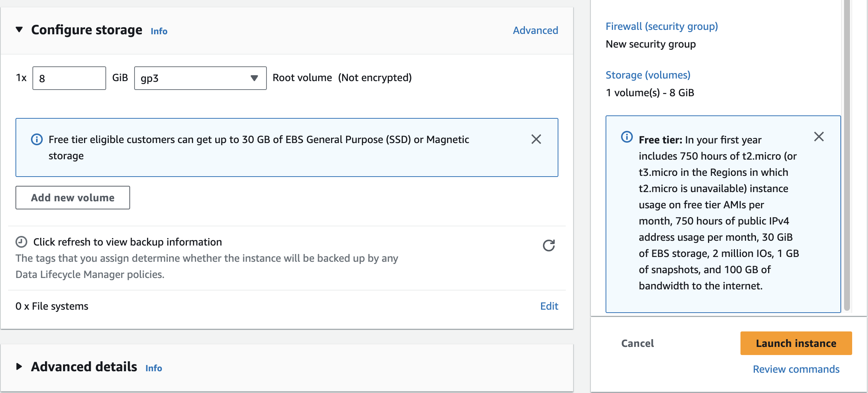The image size is (868, 393).
Task: Open the gp3 volume type dropdown
Action: tap(200, 78)
